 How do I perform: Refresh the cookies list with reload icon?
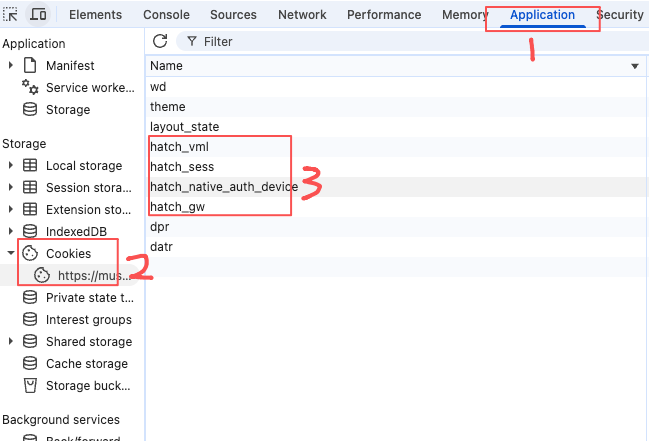(160, 41)
